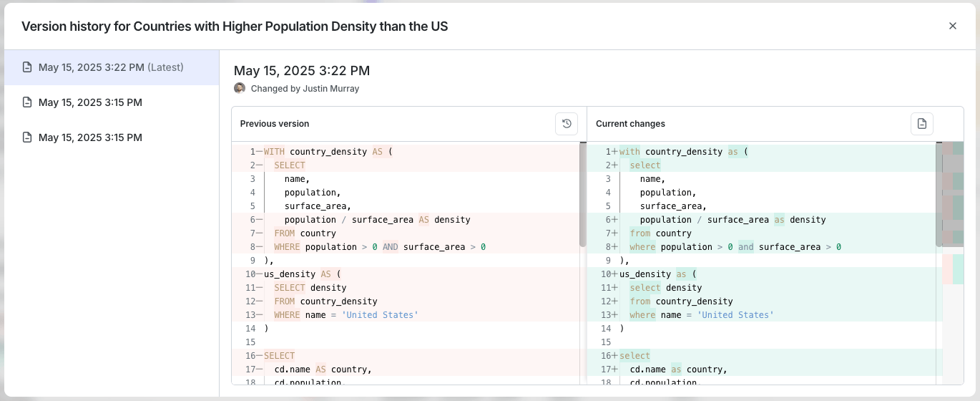Viewport: 980px width, 401px height.
Task: Click the restore previous version icon button
Action: (567, 124)
